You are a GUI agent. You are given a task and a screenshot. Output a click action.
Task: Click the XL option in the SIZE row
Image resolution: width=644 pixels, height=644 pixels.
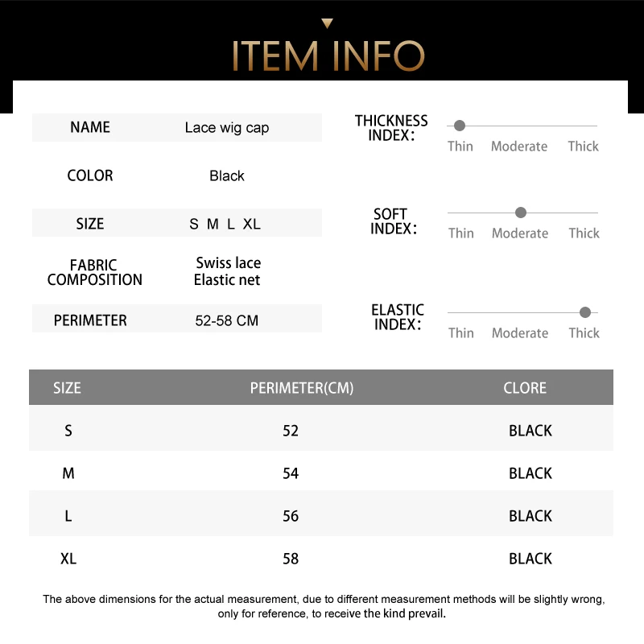(252, 224)
